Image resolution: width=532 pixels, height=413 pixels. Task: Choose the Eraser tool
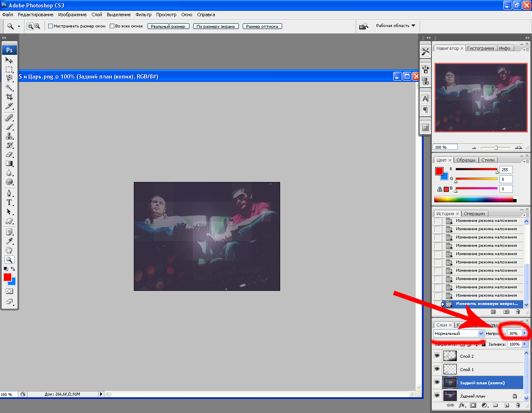(x=9, y=155)
